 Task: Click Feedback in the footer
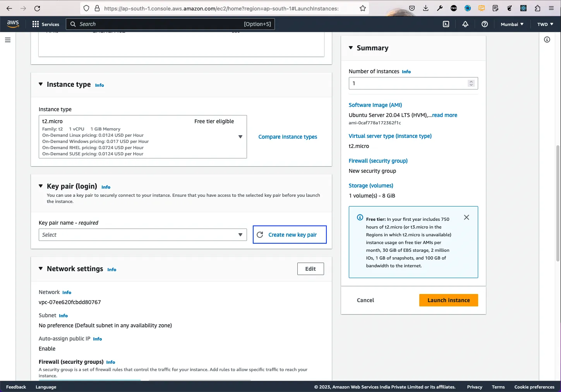pos(16,387)
